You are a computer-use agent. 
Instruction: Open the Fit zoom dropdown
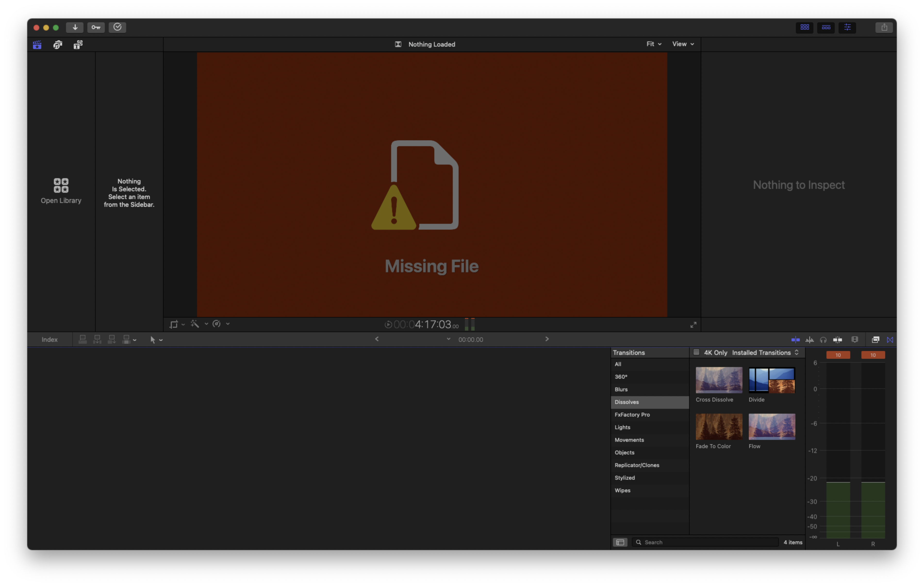[654, 44]
